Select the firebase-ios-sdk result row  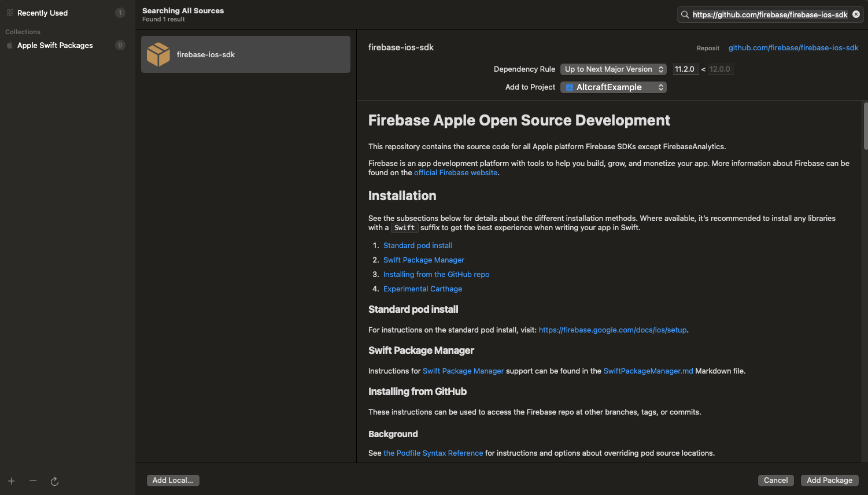point(246,54)
